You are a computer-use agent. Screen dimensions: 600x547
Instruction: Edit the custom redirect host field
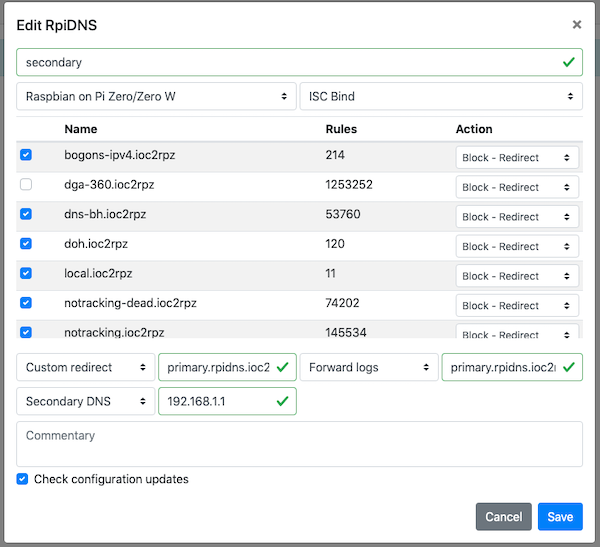click(227, 367)
